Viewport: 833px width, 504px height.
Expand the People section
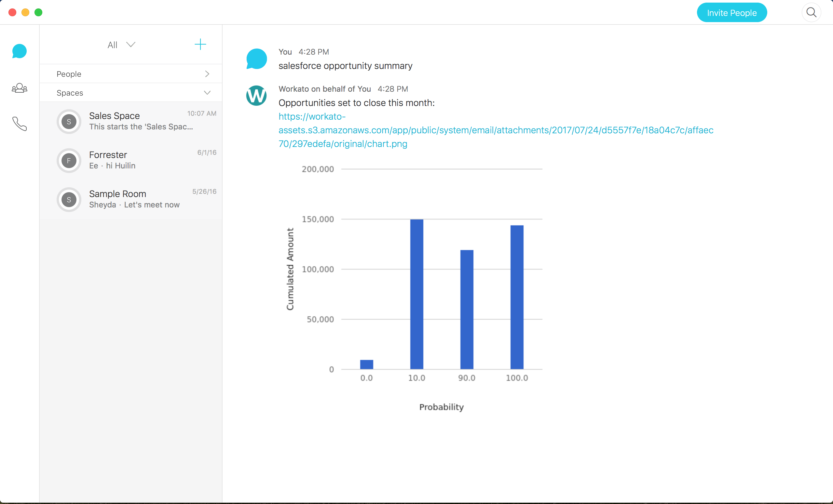(x=131, y=74)
